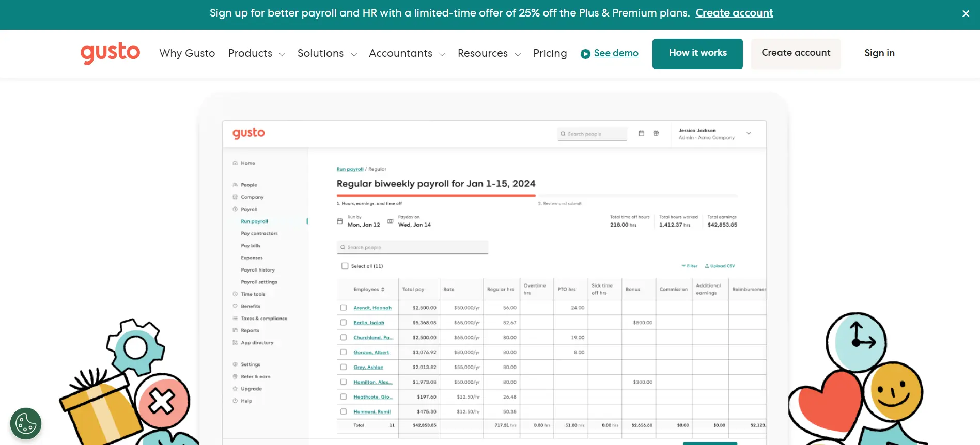Check the box for Arendt, Hannah
980x445 pixels.
pos(344,308)
